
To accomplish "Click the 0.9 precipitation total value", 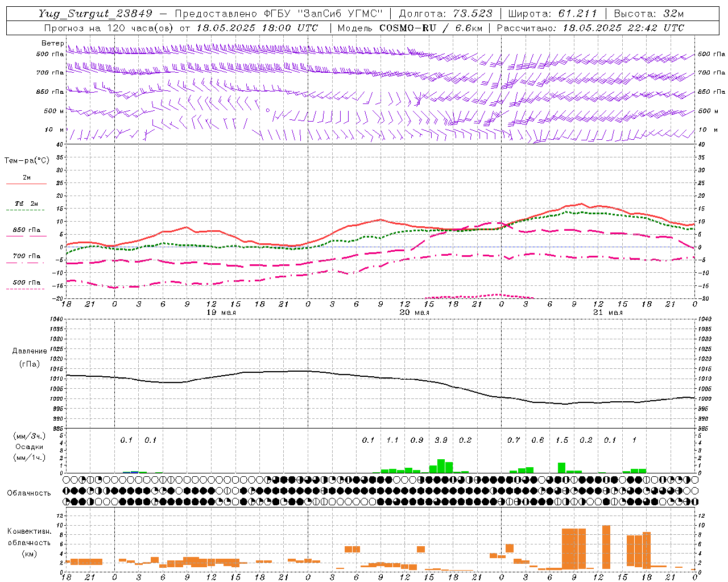I will 417,440.
